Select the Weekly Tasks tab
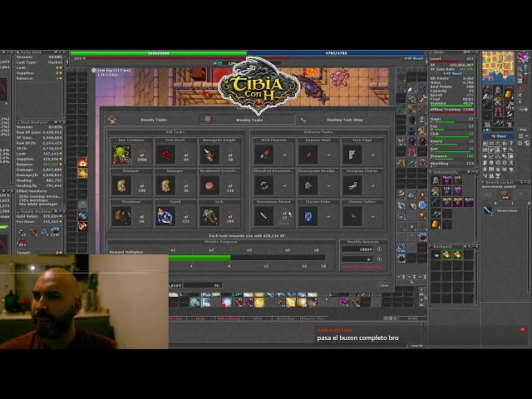Image resolution: width=532 pixels, height=399 pixels. [x=248, y=120]
